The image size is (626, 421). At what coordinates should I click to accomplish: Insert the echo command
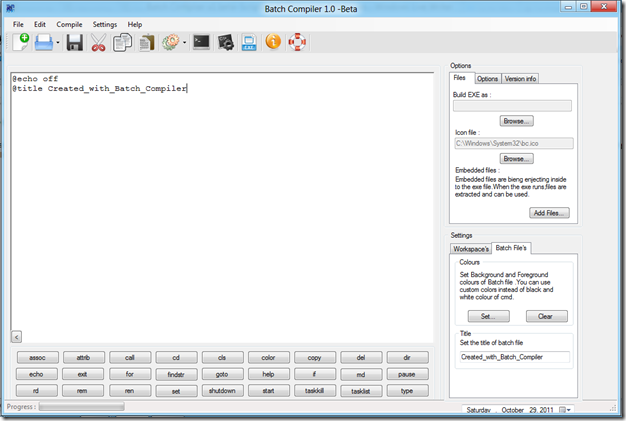click(x=36, y=374)
